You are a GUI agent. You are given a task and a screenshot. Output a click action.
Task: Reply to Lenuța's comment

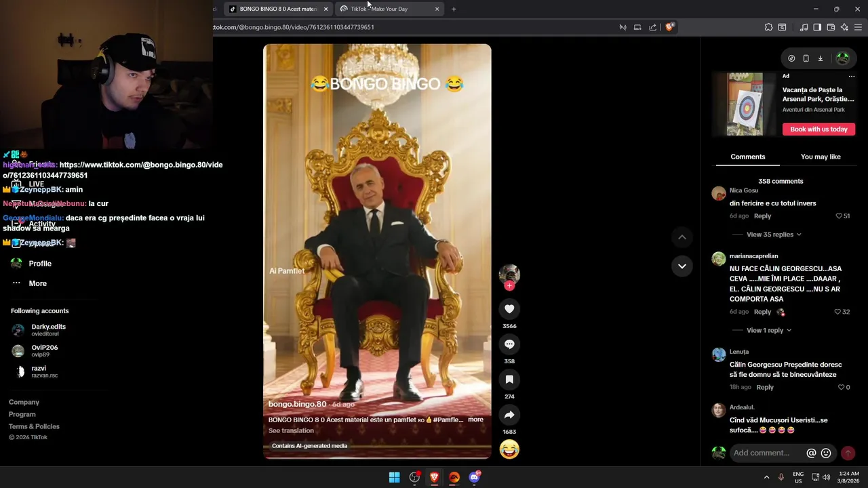pos(765,387)
